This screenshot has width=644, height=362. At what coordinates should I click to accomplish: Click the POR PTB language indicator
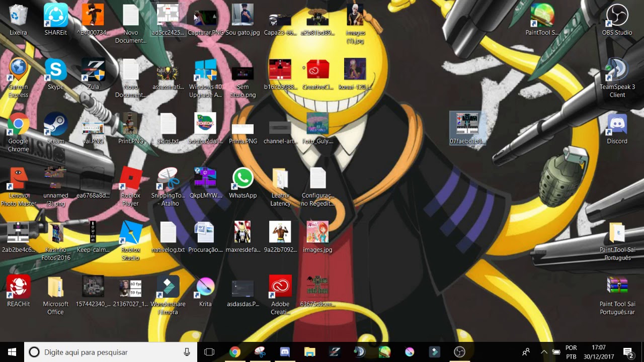point(571,352)
